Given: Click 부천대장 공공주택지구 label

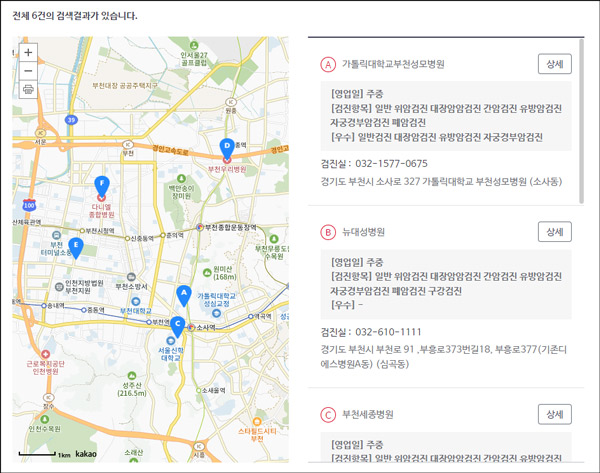Looking at the screenshot, I should click(125, 85).
